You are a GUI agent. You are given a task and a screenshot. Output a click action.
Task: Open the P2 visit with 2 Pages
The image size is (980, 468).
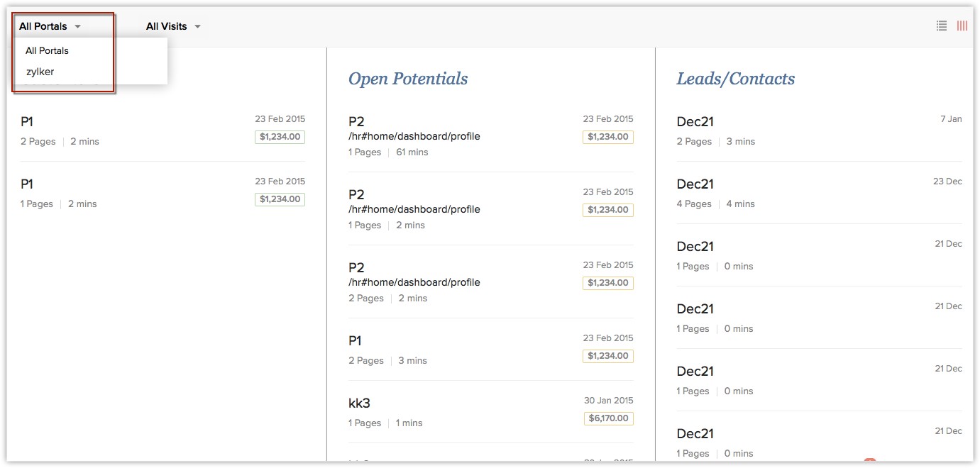tap(356, 268)
